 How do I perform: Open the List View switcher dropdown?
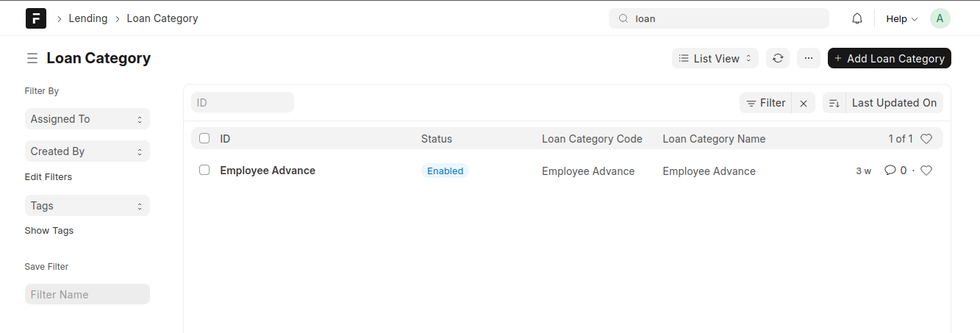click(x=715, y=58)
